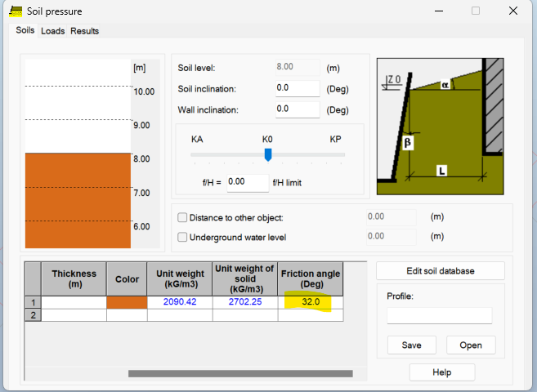
Task: Select the orange color swatch in row 1
Action: 127,302
